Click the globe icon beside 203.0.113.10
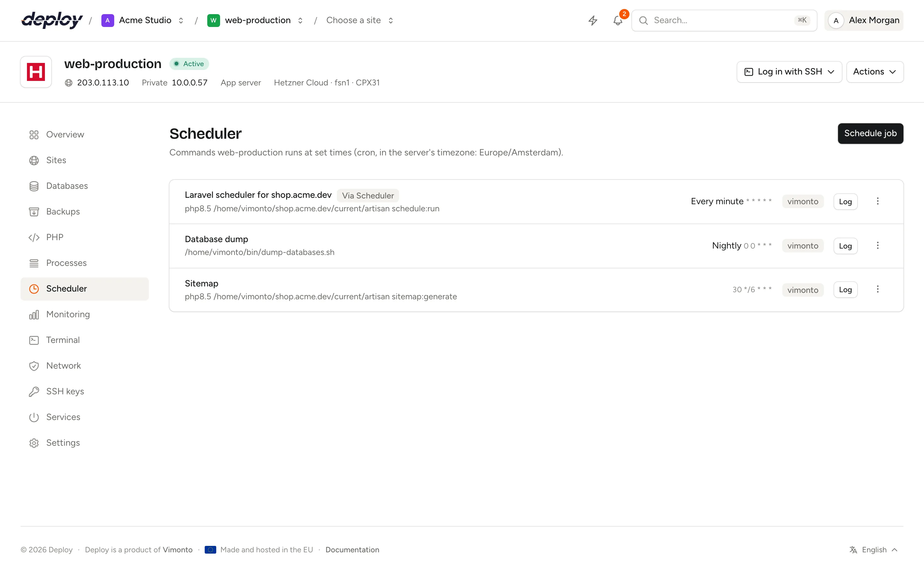924x578 pixels. (x=69, y=83)
